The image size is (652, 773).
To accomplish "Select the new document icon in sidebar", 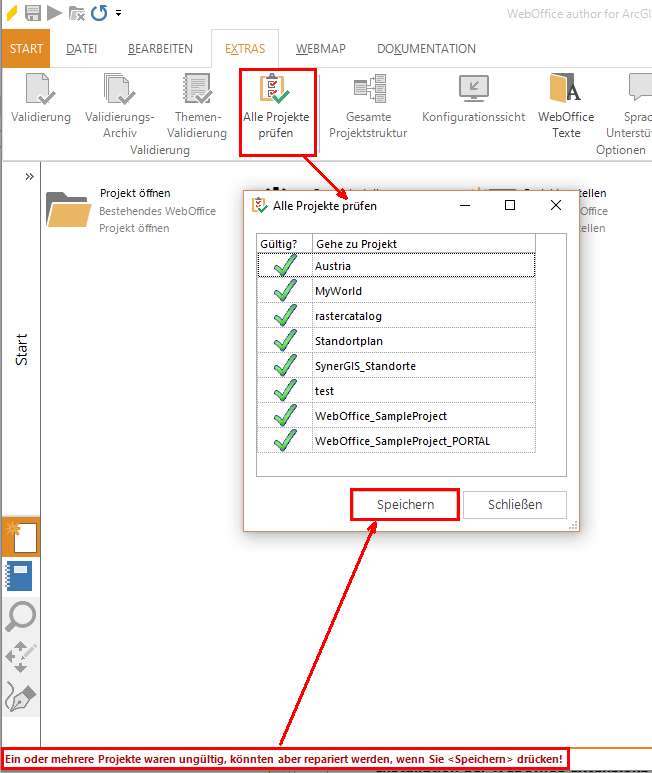I will 21,537.
